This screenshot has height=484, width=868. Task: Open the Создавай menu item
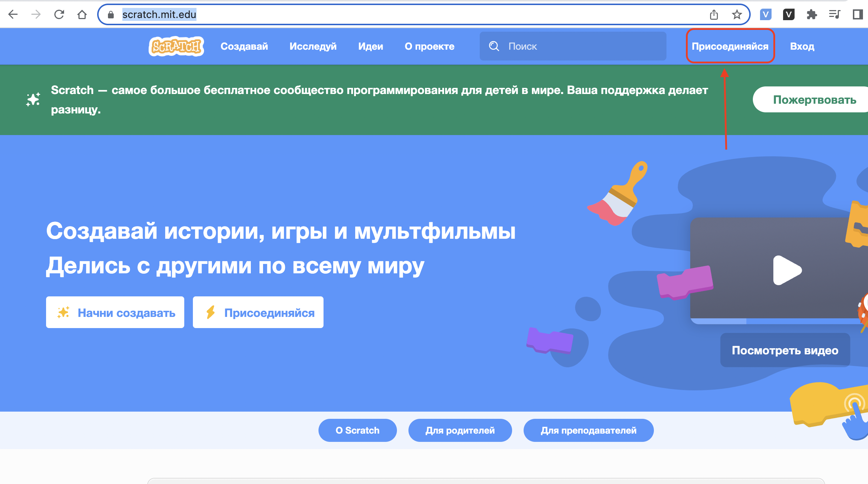pyautogui.click(x=244, y=46)
